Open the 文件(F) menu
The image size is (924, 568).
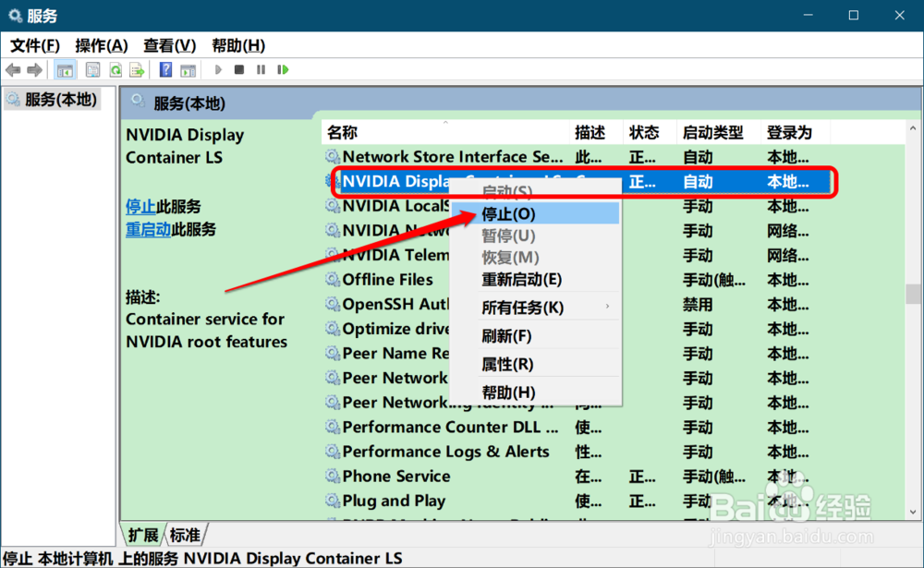coord(35,45)
